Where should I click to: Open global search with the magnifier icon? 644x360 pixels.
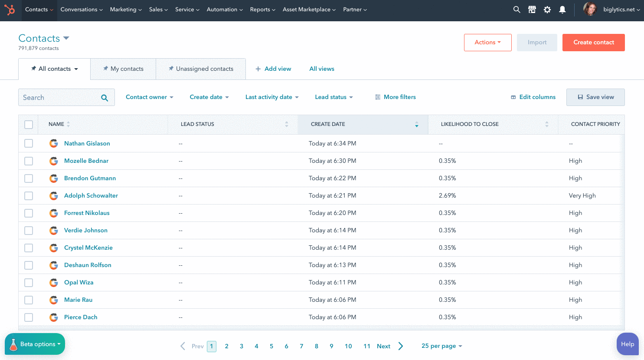pos(517,9)
